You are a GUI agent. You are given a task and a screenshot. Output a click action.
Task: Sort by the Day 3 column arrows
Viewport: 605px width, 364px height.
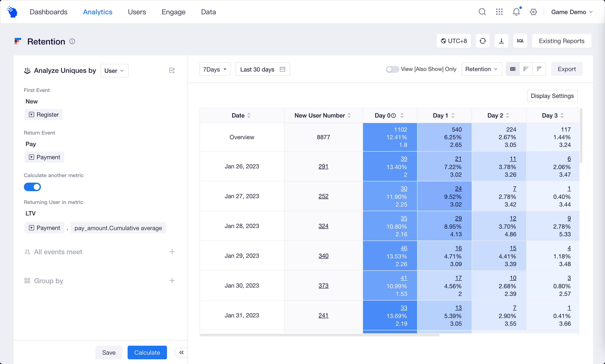(562, 115)
